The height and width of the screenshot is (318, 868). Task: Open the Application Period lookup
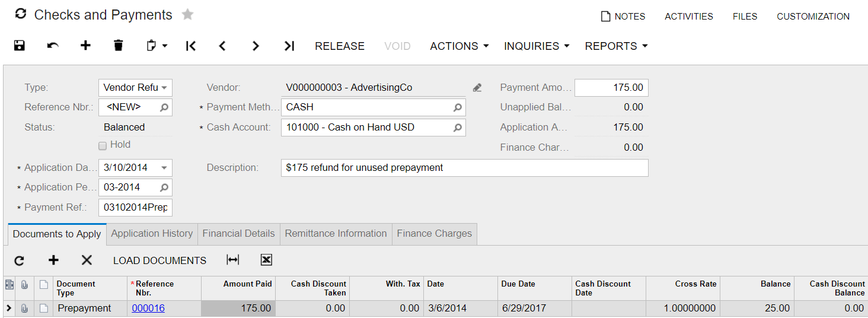(164, 187)
